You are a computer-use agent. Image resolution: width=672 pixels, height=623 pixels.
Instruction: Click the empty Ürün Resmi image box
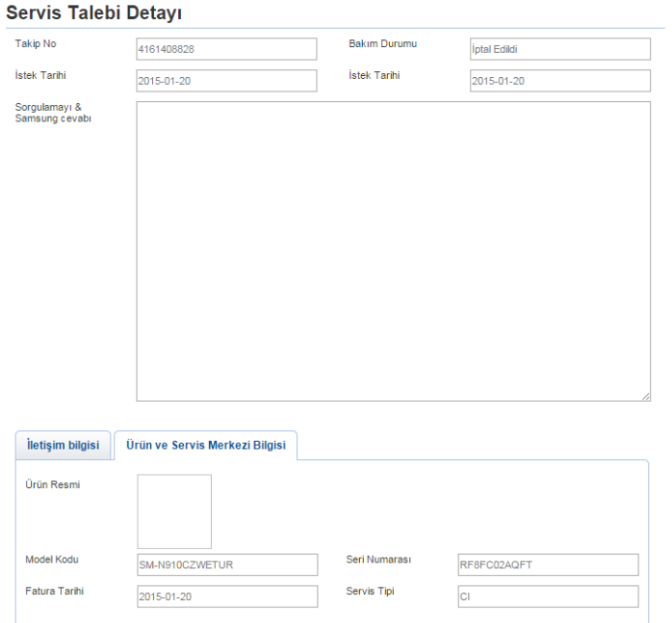[174, 511]
